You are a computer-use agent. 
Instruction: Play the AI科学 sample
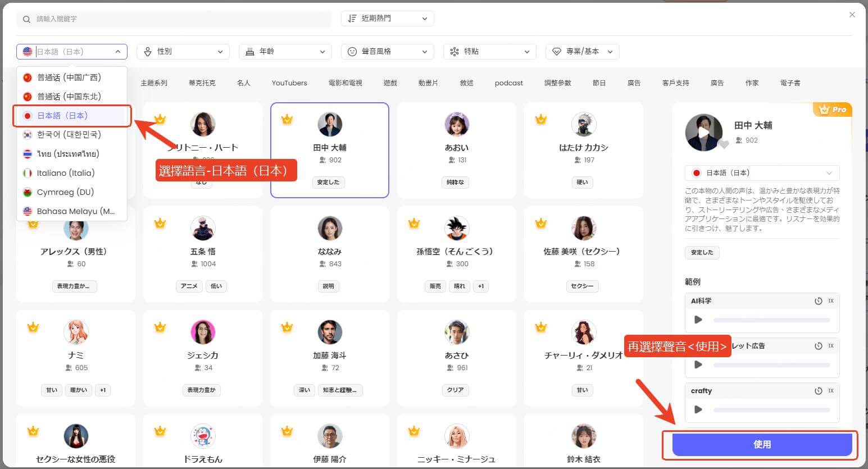tap(698, 320)
